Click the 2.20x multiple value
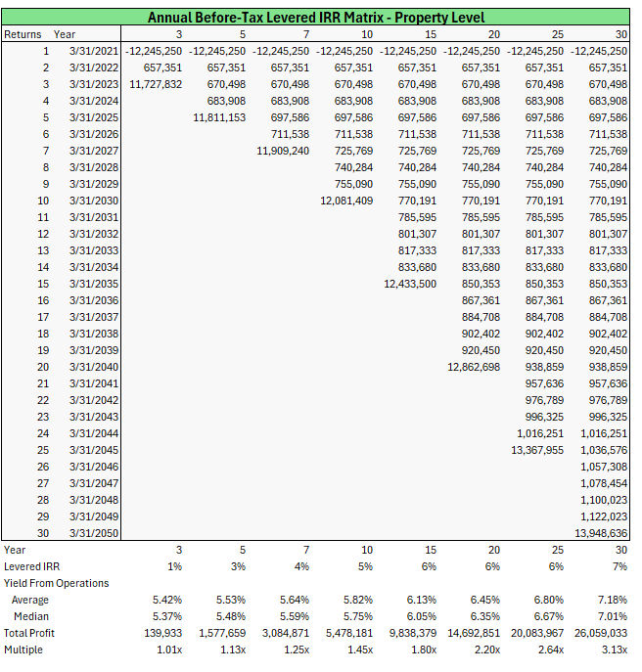 pos(487,650)
